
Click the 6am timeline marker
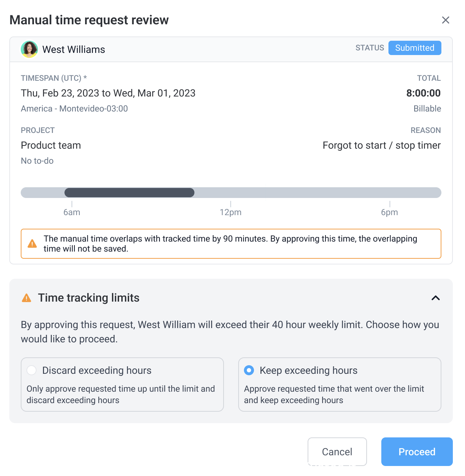(72, 212)
